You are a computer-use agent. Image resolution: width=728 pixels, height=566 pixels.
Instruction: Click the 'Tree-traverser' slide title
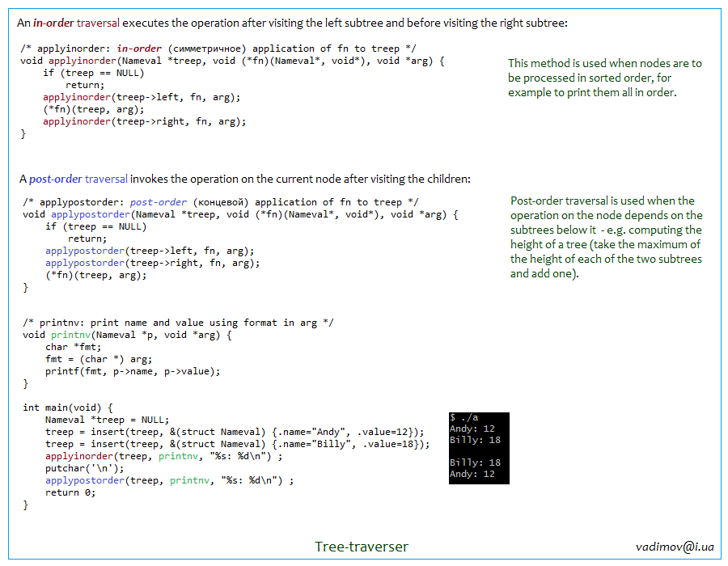362,547
